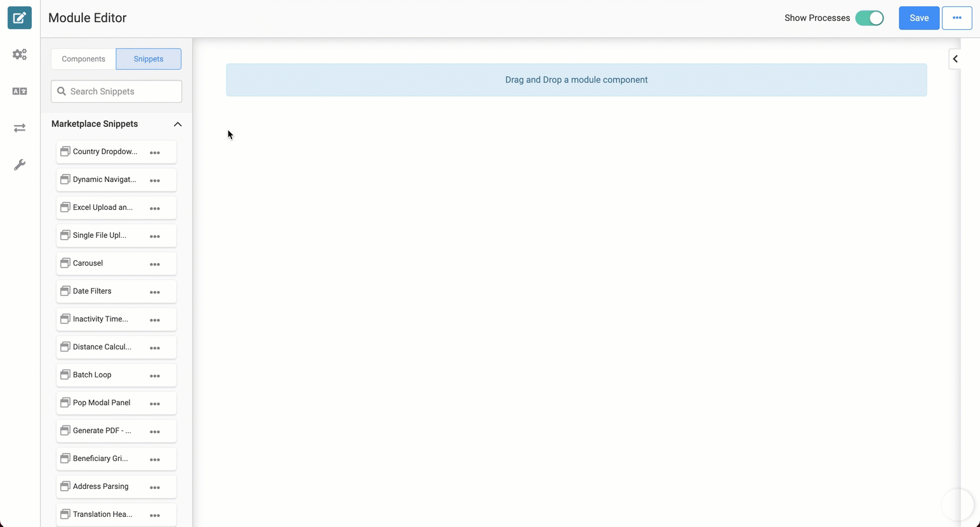This screenshot has width=980, height=527.
Task: Expand the right side panel chevron
Action: [x=955, y=59]
